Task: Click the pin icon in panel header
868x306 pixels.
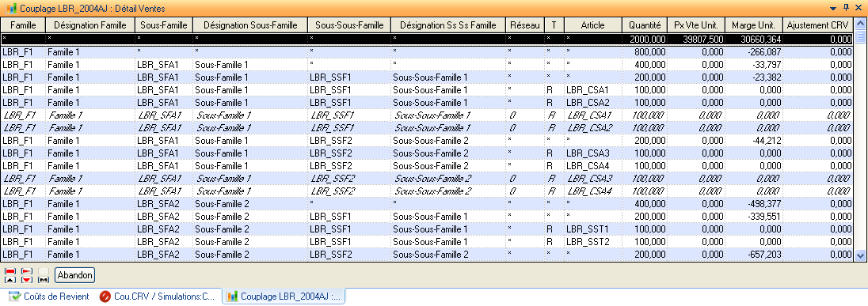Action: 846,8
